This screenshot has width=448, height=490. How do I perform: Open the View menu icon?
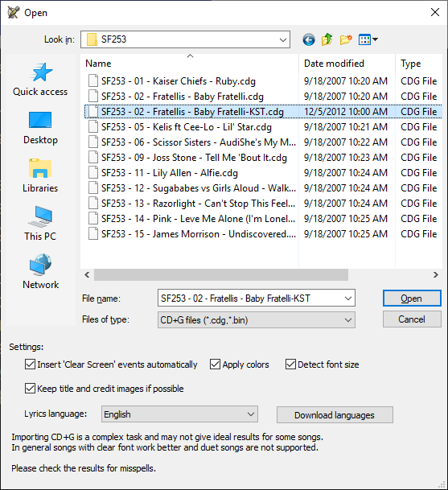(x=368, y=39)
